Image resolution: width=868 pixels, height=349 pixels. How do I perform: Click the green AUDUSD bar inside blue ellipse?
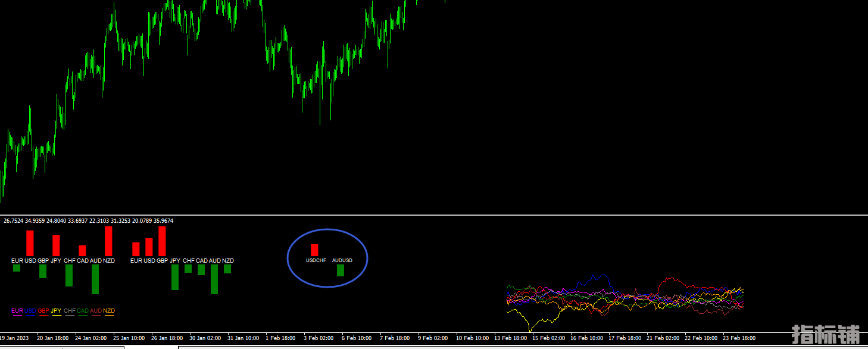point(341,270)
